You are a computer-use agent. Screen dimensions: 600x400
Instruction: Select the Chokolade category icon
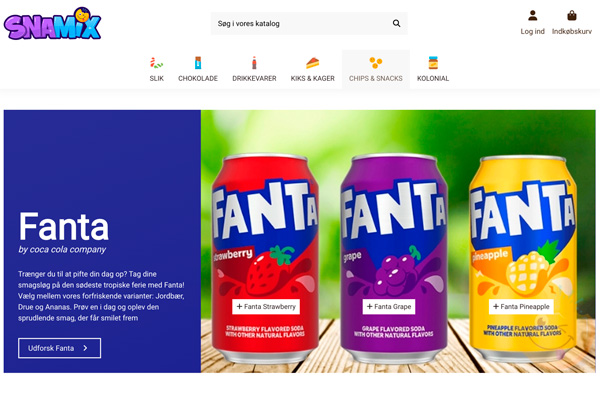198,62
